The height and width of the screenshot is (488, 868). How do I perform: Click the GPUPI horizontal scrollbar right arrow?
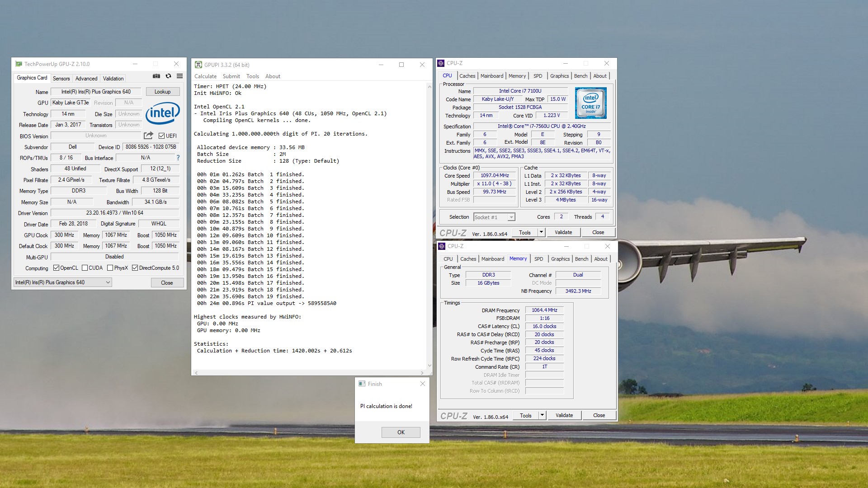tap(422, 373)
